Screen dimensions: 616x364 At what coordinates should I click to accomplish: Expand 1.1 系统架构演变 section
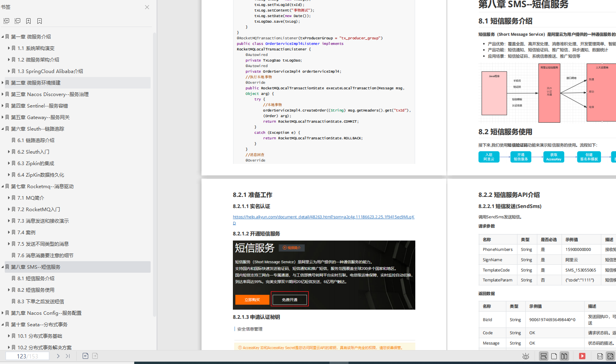[x=9, y=48]
